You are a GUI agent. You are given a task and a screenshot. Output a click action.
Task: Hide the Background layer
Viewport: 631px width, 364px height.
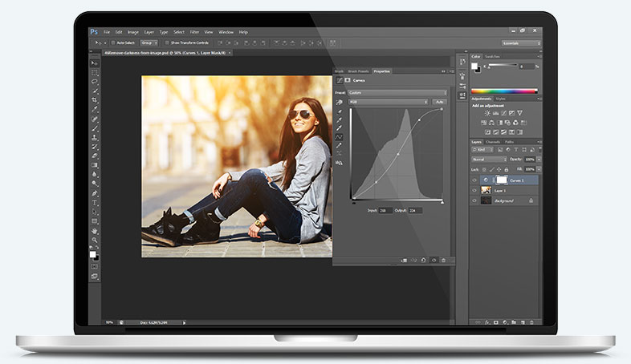(x=474, y=200)
